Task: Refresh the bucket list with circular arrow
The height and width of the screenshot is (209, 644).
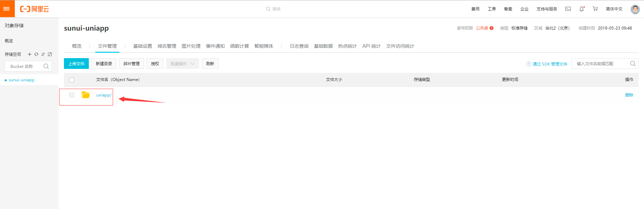Action: coord(36,54)
